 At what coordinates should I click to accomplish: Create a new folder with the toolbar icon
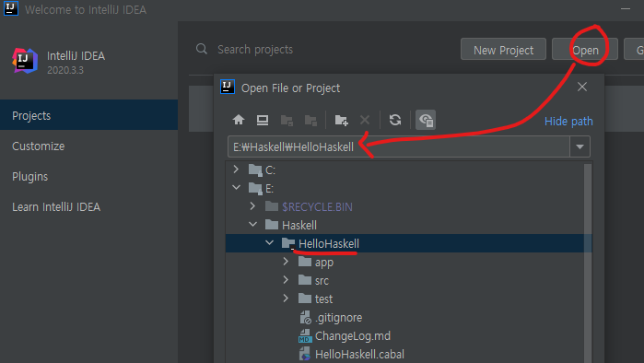[341, 121]
